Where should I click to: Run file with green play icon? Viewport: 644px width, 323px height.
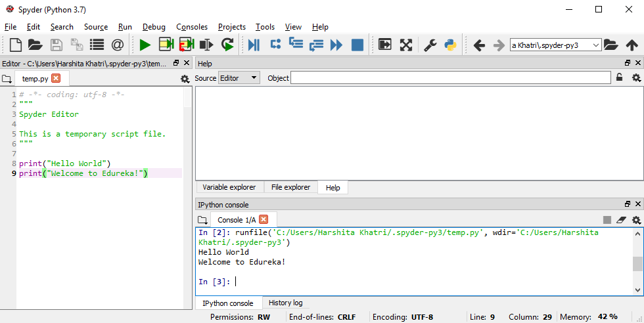145,45
